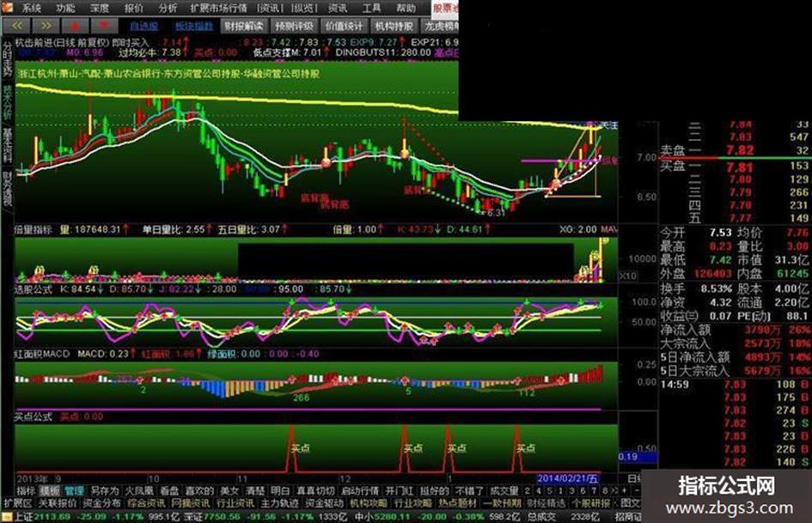Click the red up arrow toolbar button

(x=75, y=26)
